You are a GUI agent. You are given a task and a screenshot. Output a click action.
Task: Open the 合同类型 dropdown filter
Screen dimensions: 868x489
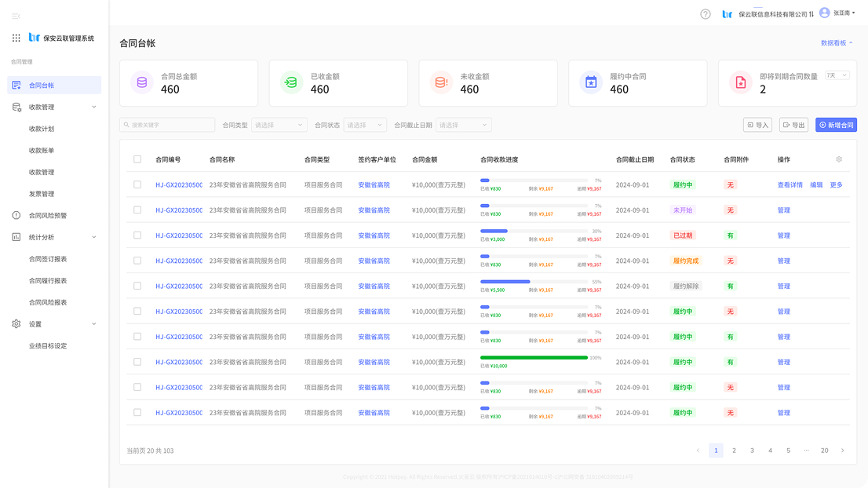click(x=279, y=125)
